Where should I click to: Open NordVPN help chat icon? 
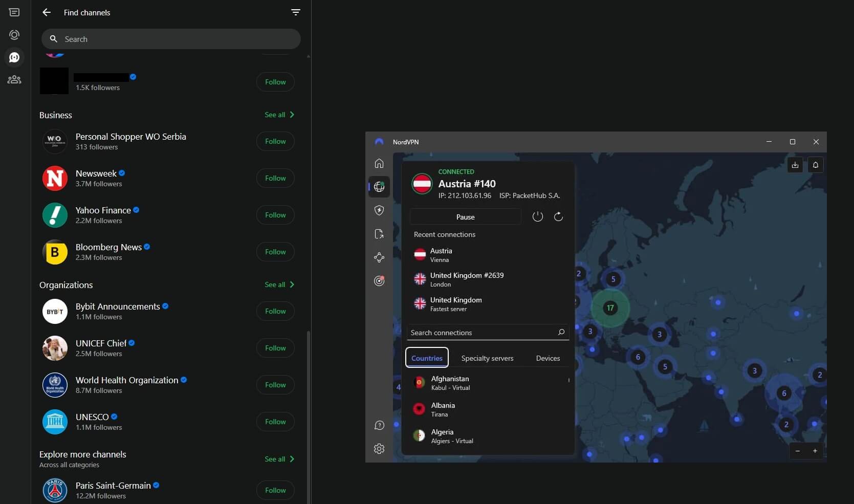(x=379, y=425)
